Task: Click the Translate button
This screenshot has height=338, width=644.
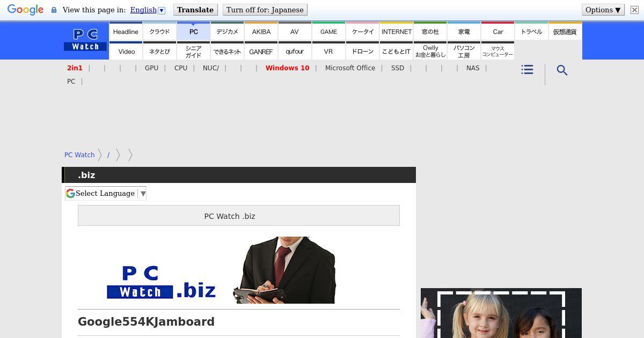Action: [x=195, y=10]
